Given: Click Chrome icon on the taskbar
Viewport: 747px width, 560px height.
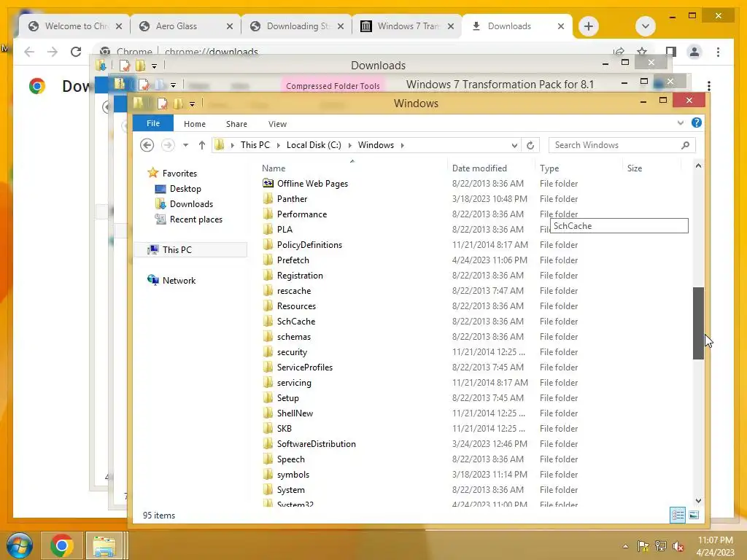Looking at the screenshot, I should point(61,545).
